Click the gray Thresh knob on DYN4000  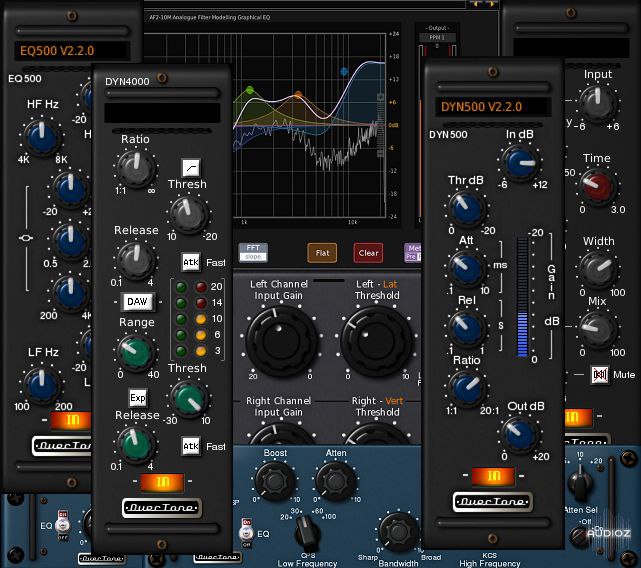click(188, 213)
